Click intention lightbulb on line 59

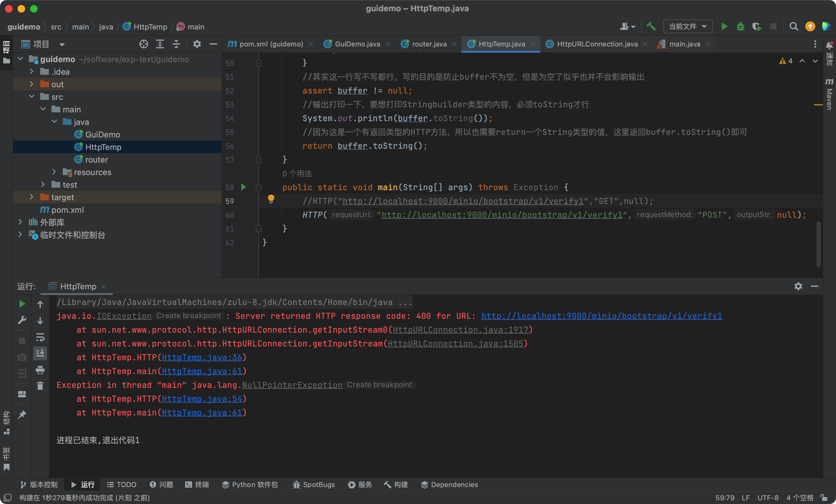coord(271,199)
